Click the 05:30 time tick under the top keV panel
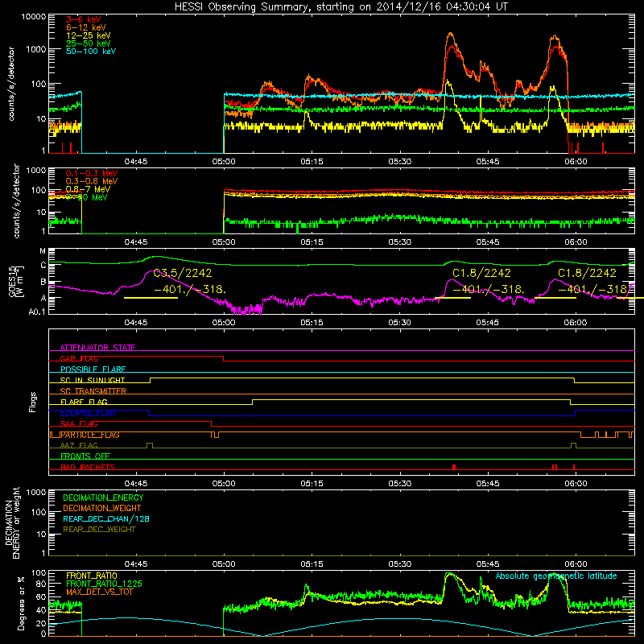The height and width of the screenshot is (644, 644). tap(399, 162)
